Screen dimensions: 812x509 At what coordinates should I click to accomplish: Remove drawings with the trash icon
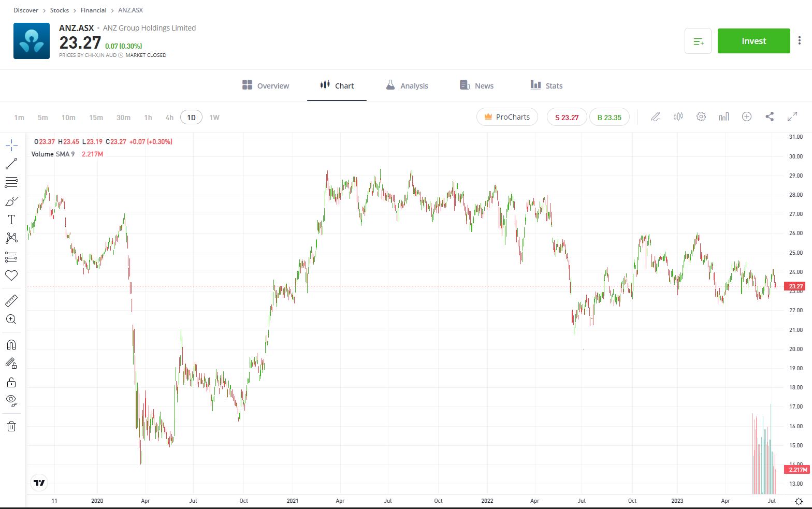tap(11, 427)
